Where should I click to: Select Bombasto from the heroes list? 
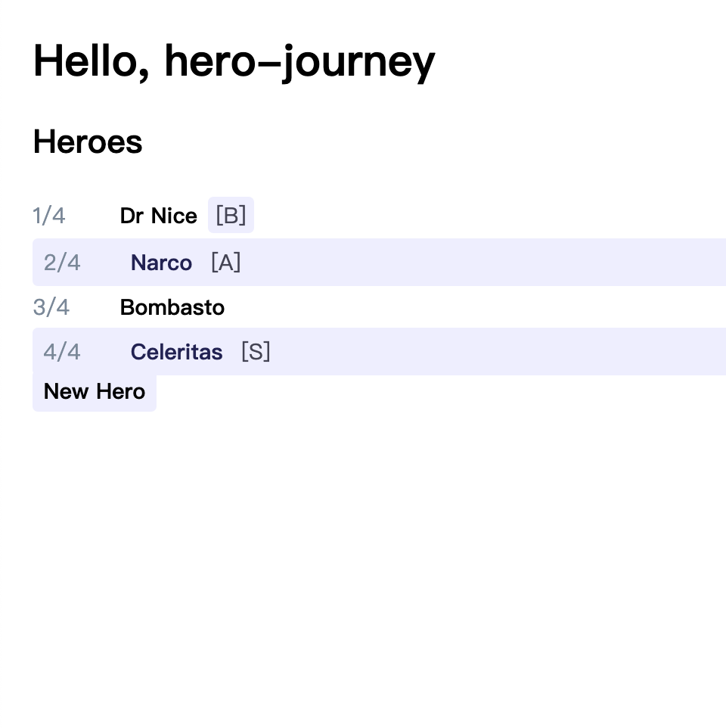[172, 307]
